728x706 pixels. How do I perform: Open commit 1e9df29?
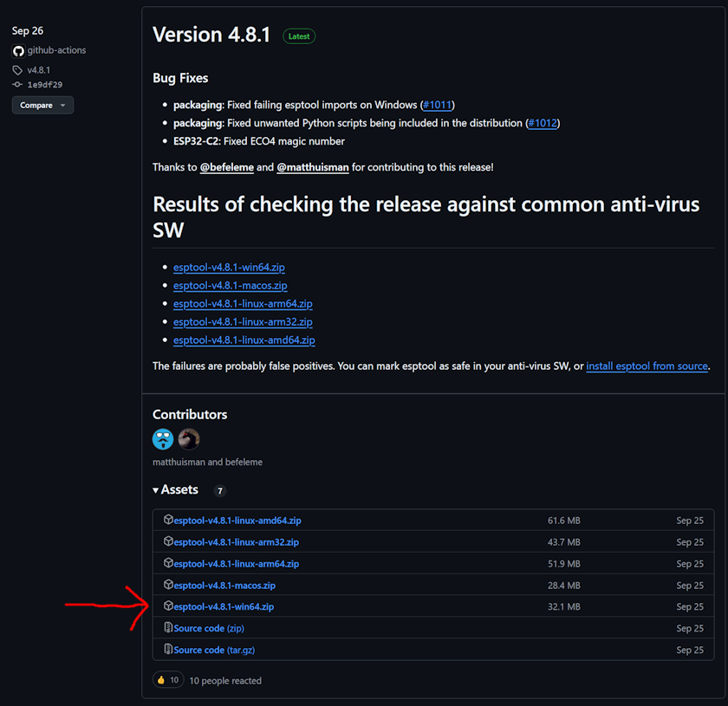click(44, 85)
